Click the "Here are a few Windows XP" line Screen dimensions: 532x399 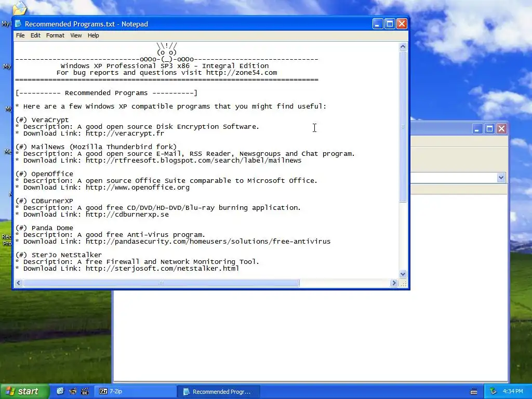click(170, 106)
